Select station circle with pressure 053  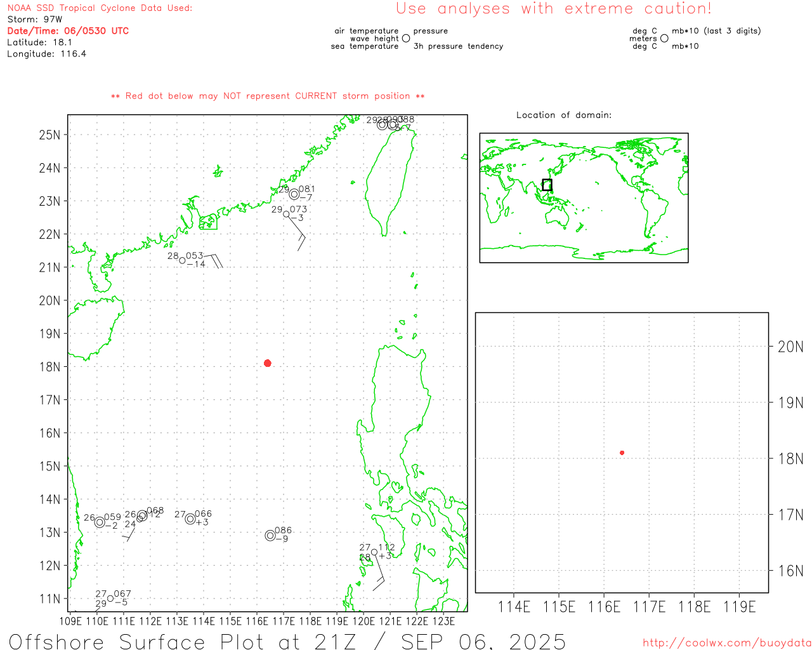[x=182, y=260]
